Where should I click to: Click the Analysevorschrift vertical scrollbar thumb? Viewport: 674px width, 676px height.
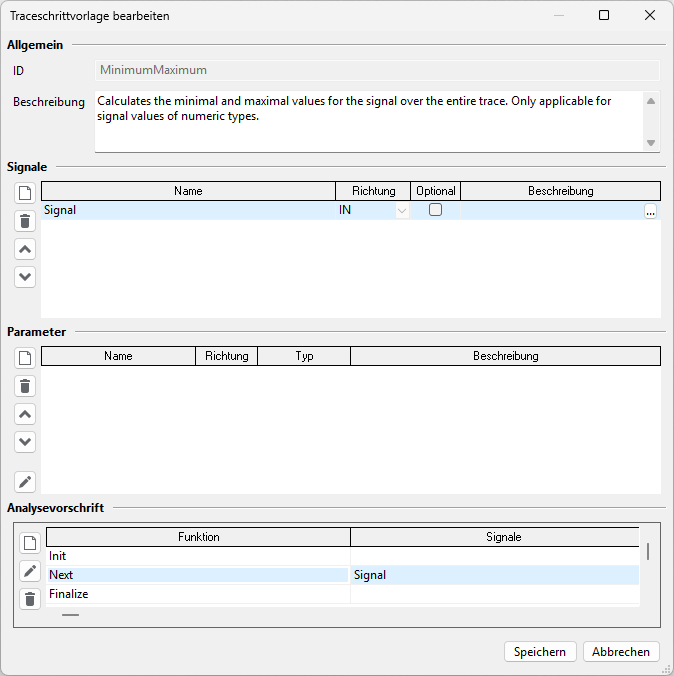tap(648, 551)
